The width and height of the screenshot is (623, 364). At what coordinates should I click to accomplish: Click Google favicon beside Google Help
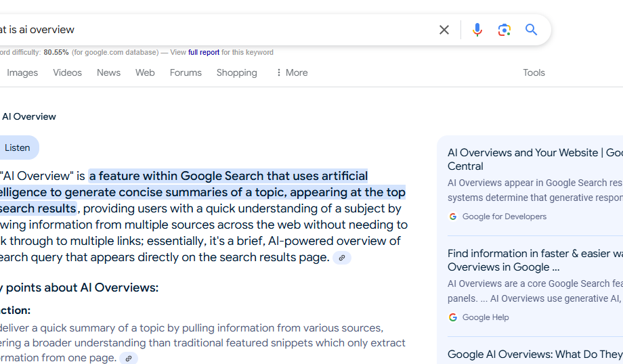coord(453,317)
